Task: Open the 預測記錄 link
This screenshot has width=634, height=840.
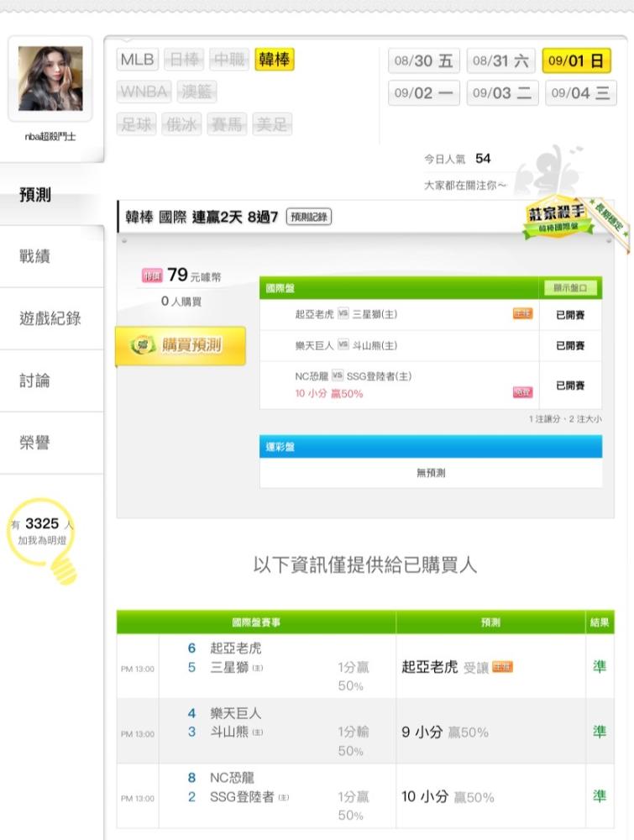Action: tap(309, 217)
